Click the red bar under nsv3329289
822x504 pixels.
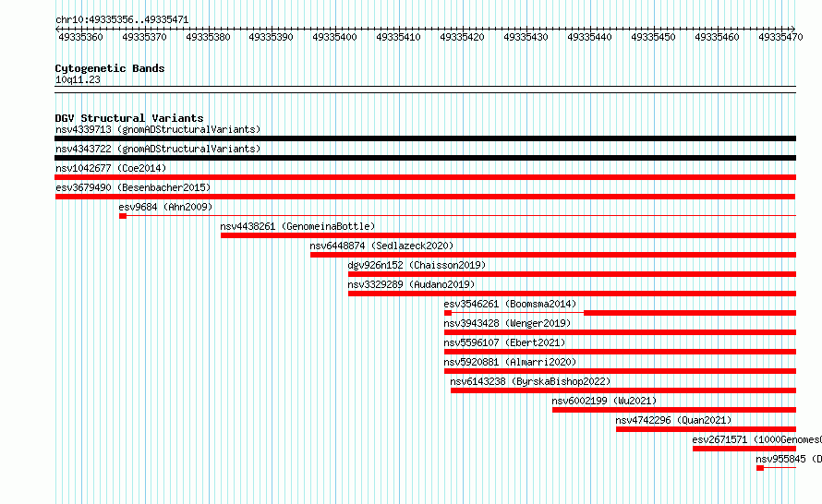click(x=572, y=294)
